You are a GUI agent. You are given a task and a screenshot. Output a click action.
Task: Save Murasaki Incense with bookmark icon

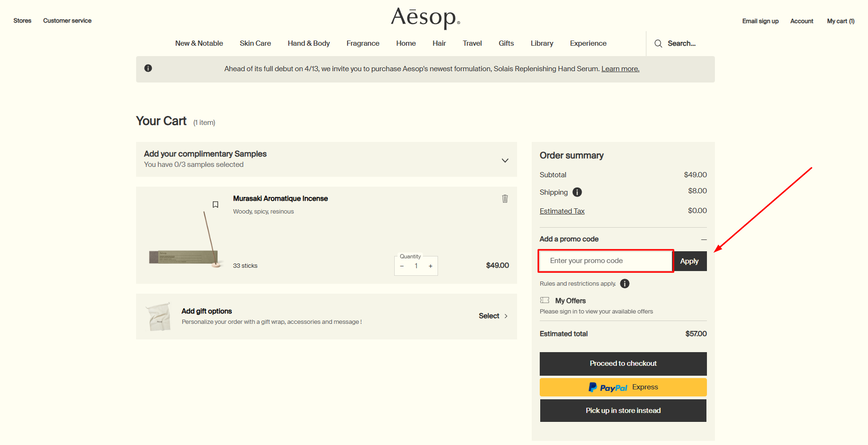click(x=215, y=205)
